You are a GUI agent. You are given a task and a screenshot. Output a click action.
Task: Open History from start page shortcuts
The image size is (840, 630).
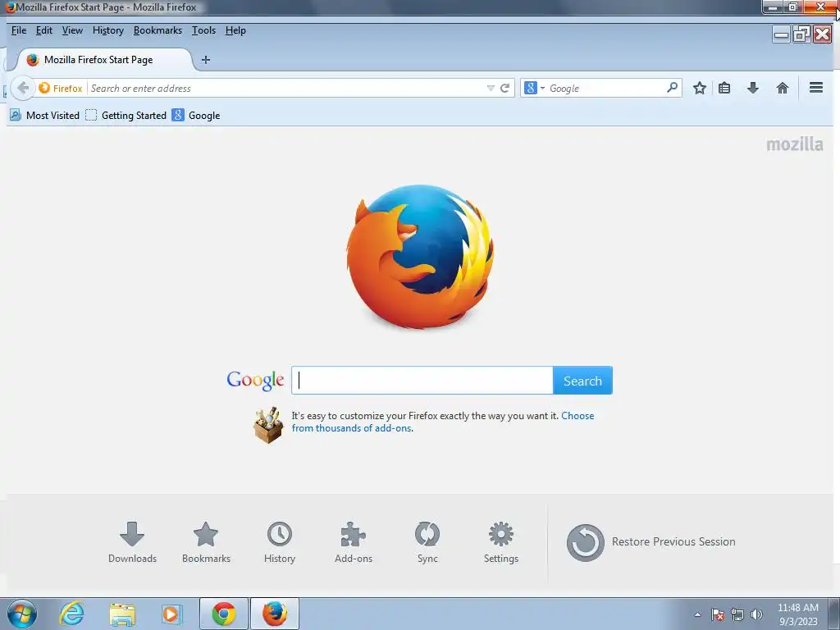point(280,542)
